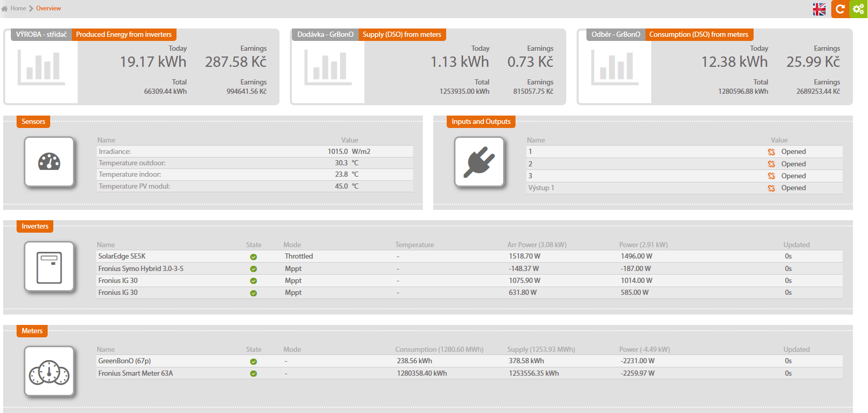Open the GreenBonO (67p) meter row
The height and width of the screenshot is (413, 868).
click(x=125, y=361)
